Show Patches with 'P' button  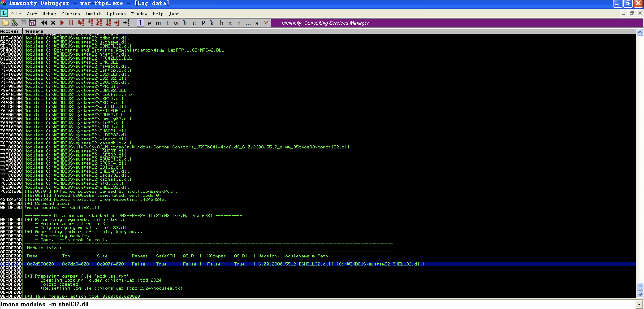point(203,23)
